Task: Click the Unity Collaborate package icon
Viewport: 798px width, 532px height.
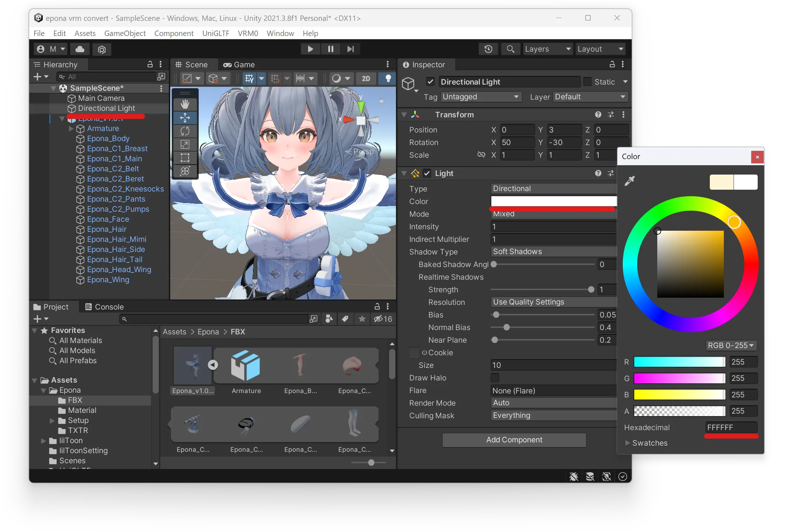Action: point(102,49)
